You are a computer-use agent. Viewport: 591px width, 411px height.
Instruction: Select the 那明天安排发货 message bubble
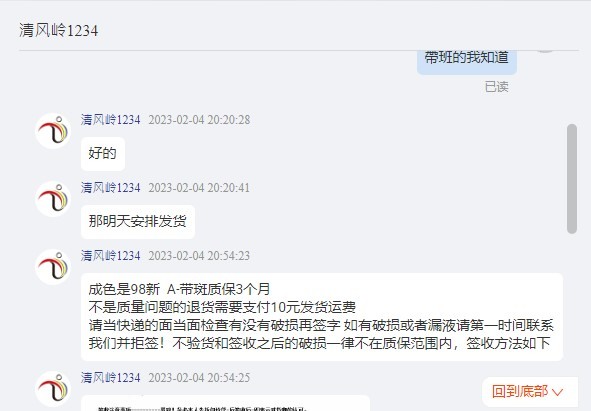pyautogui.click(x=138, y=222)
